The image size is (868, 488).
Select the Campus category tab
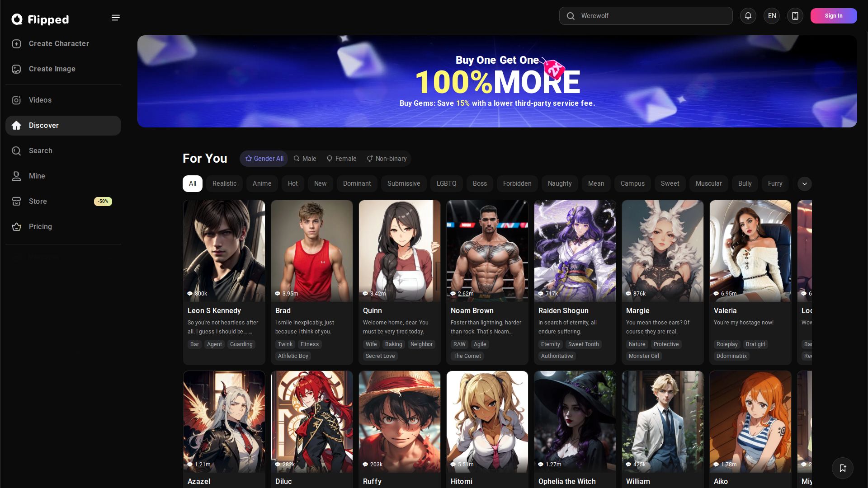(x=632, y=184)
